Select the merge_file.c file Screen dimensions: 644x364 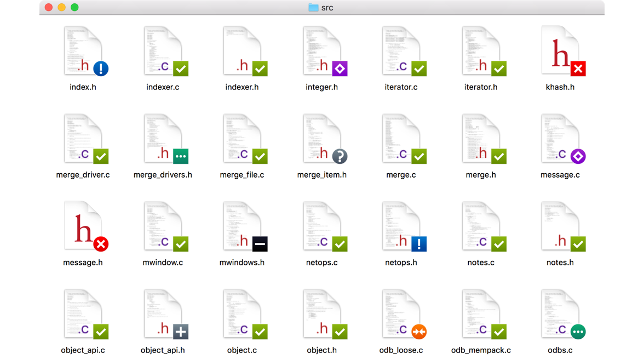242,140
